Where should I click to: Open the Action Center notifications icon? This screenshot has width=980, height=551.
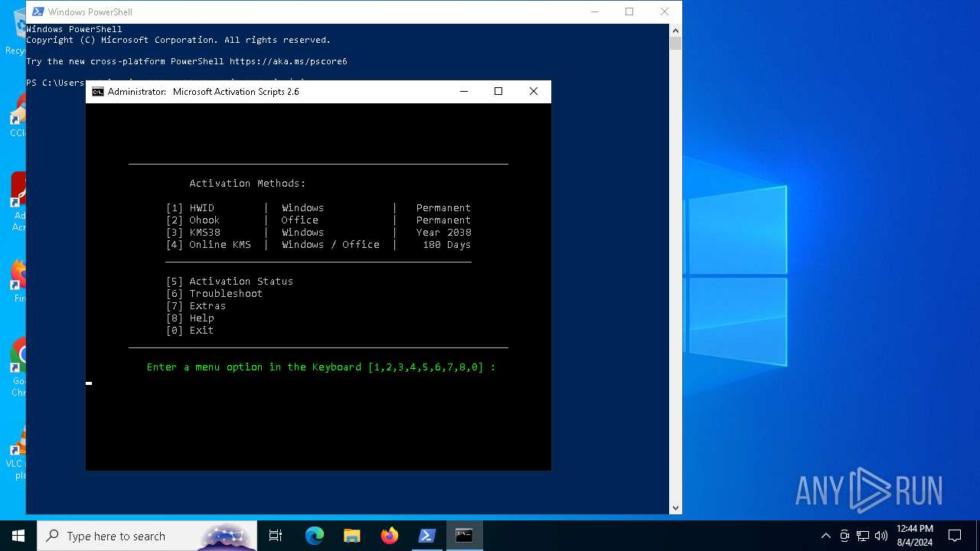click(x=955, y=536)
